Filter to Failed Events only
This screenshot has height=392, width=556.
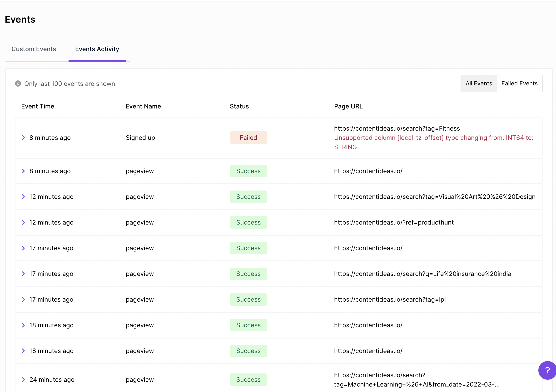point(519,83)
